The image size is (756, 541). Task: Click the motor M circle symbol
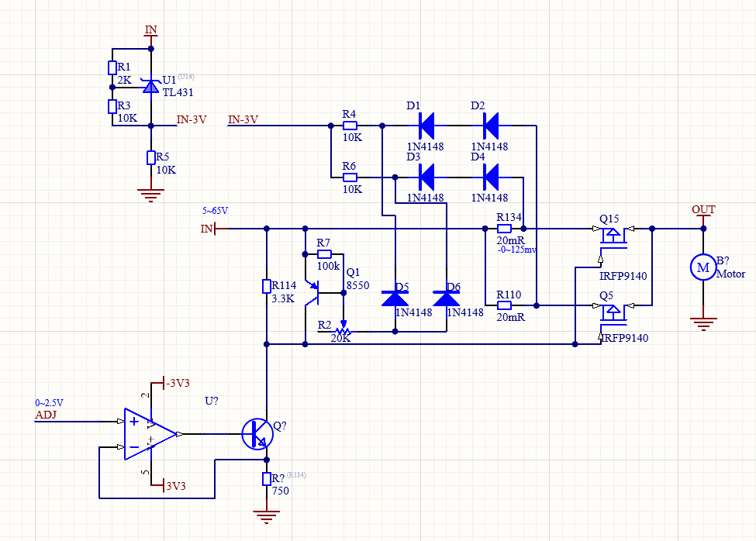coord(703,267)
